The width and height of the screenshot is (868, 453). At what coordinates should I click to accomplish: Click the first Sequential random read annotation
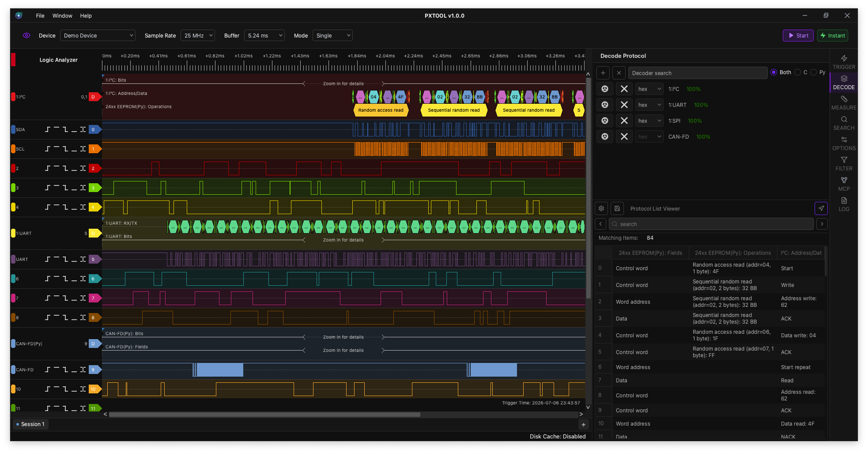(x=454, y=110)
